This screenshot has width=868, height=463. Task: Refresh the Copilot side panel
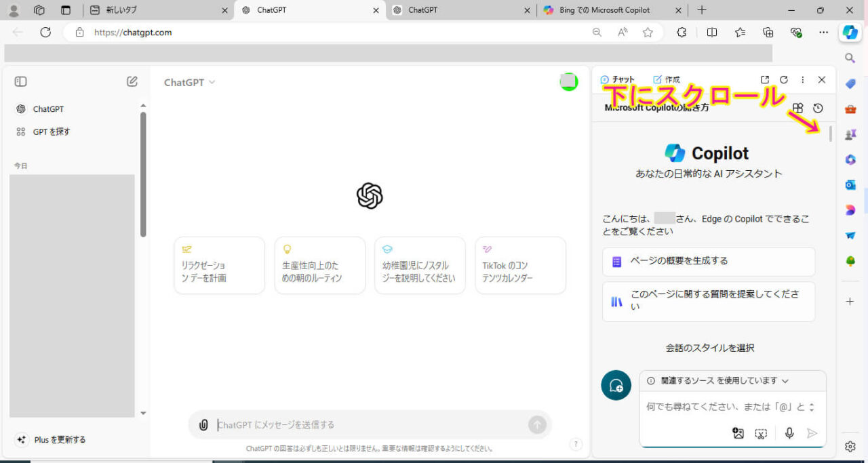coord(784,80)
